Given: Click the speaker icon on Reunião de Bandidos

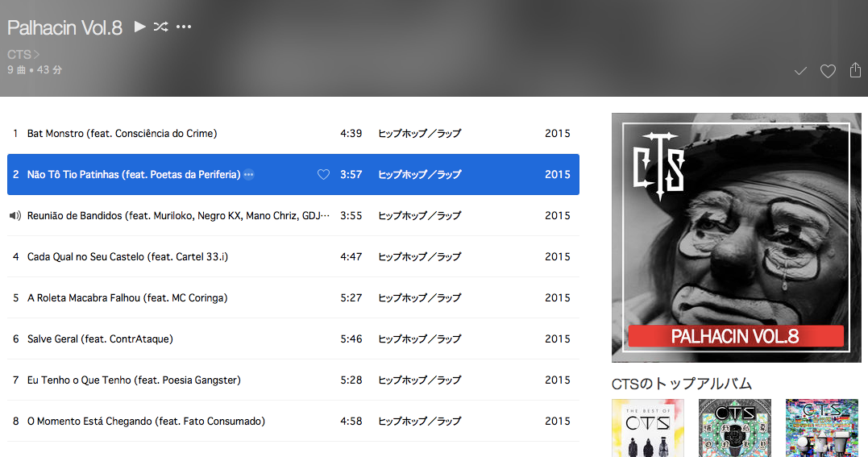Looking at the screenshot, I should [15, 215].
